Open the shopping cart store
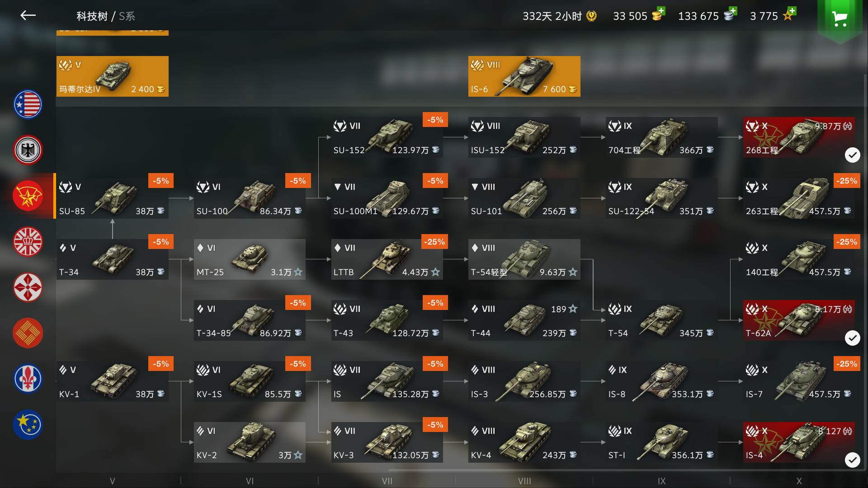The width and height of the screenshot is (868, 488). (840, 18)
